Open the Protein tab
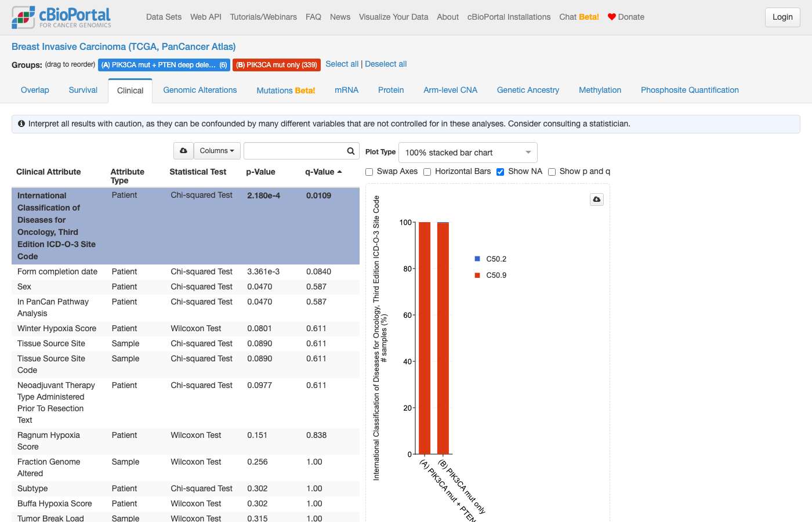Viewport: 812px width, 522px height. 391,90
